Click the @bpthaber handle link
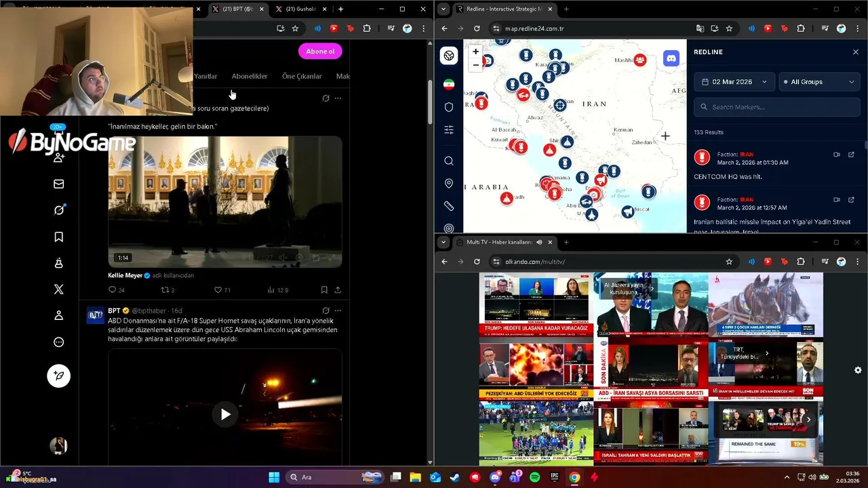This screenshot has height=488, width=868. 149,310
